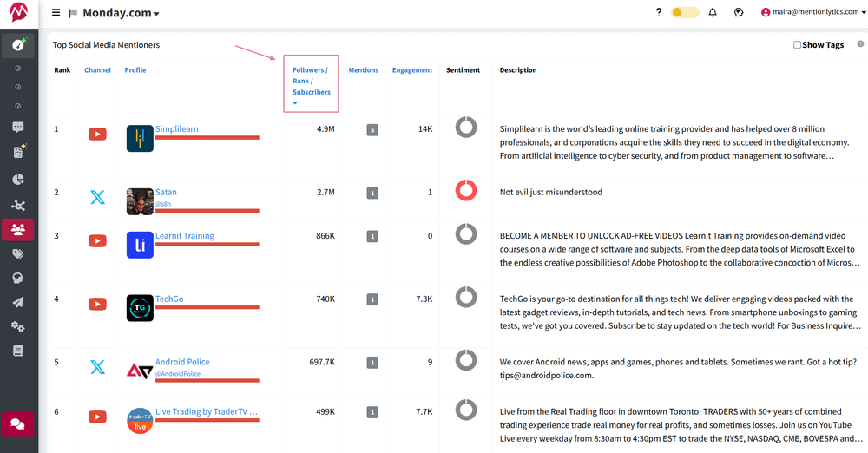Click the sentiment donut for Android Police

click(x=466, y=360)
